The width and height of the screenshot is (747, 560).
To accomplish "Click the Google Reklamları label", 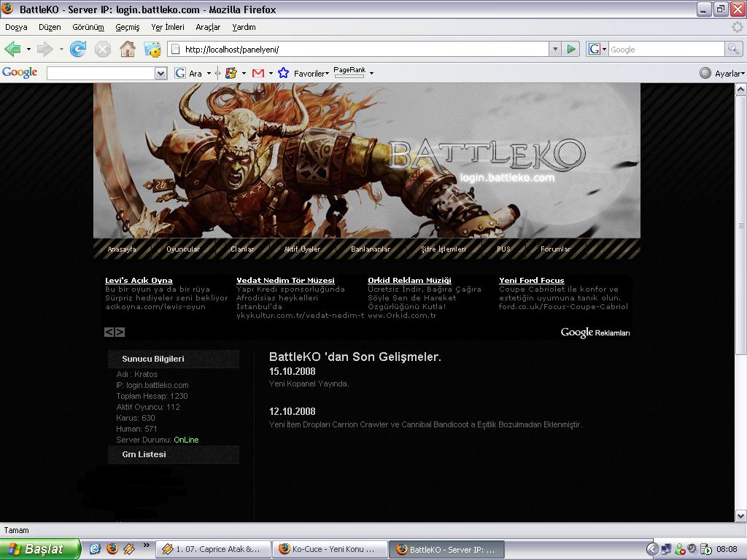I will 595,332.
